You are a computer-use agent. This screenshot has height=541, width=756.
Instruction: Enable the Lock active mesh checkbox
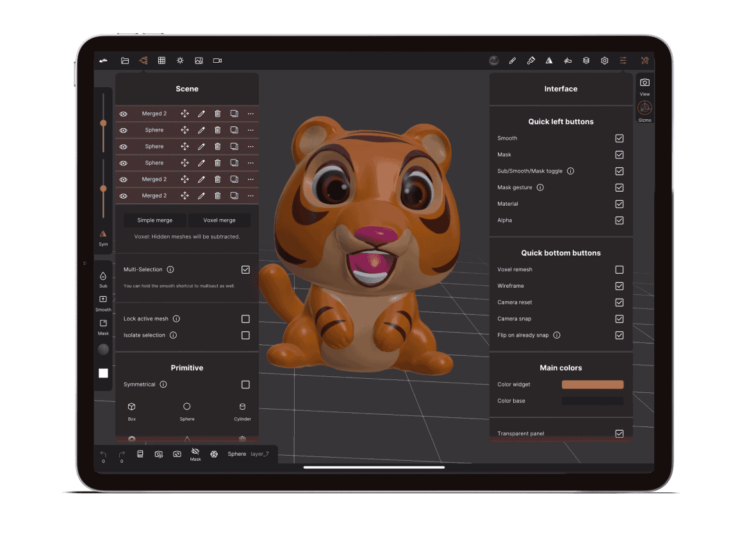click(245, 319)
